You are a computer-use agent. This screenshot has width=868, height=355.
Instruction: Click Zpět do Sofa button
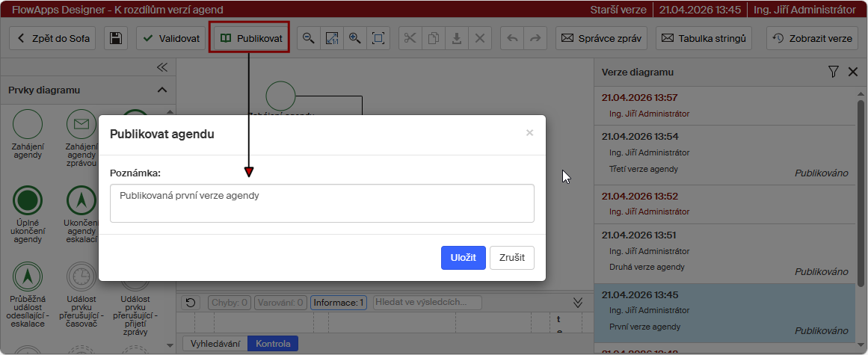[53, 38]
